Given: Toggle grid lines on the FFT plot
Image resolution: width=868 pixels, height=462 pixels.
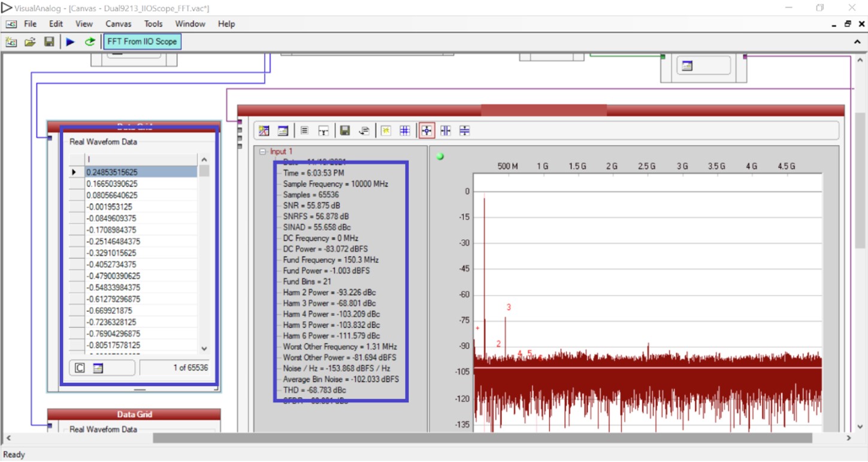Looking at the screenshot, I should click(406, 131).
